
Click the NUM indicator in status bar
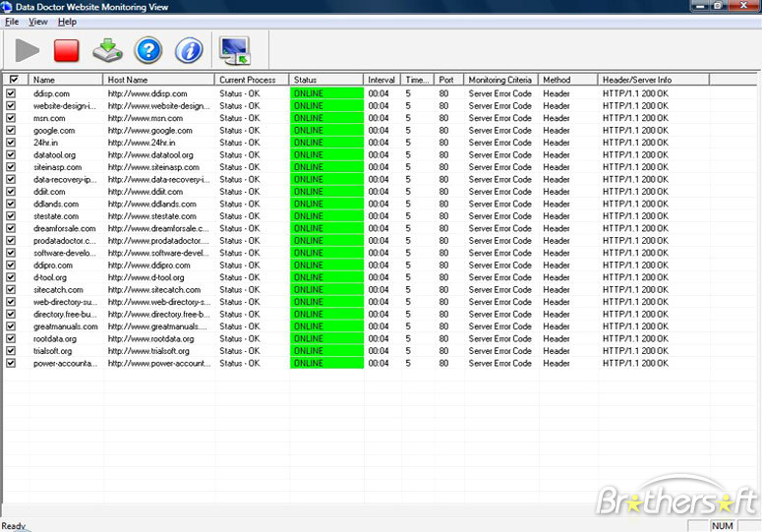722,526
